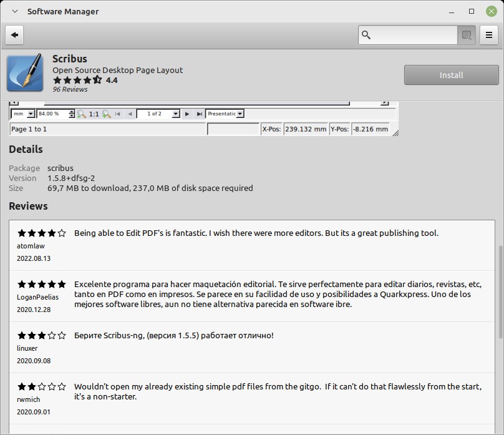Click reviewer name "atomlaw"
This screenshot has width=504, height=435.
tap(31, 246)
